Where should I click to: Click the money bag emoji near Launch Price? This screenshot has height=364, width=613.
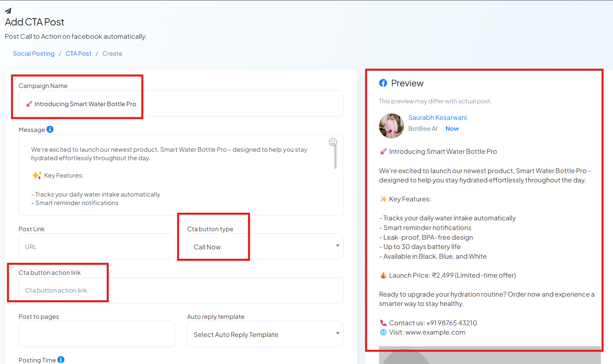pyautogui.click(x=383, y=275)
